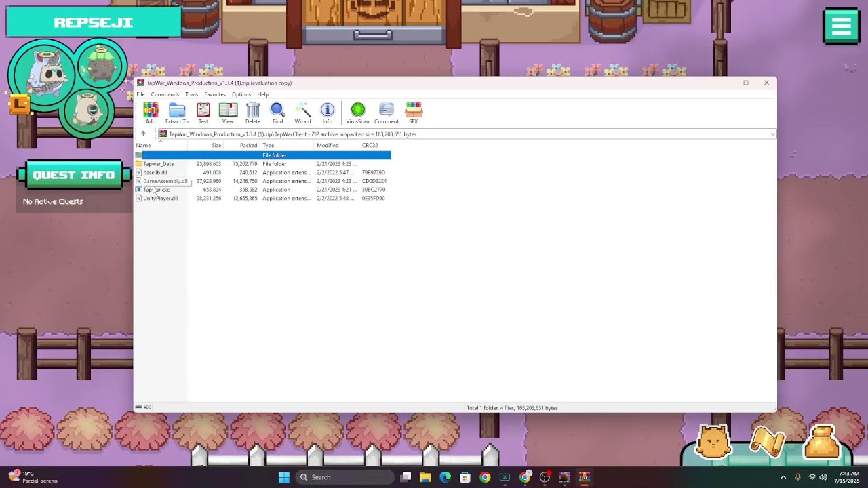The width and height of the screenshot is (868, 488).
Task: Sort by the Modified column header
Action: coord(337,146)
